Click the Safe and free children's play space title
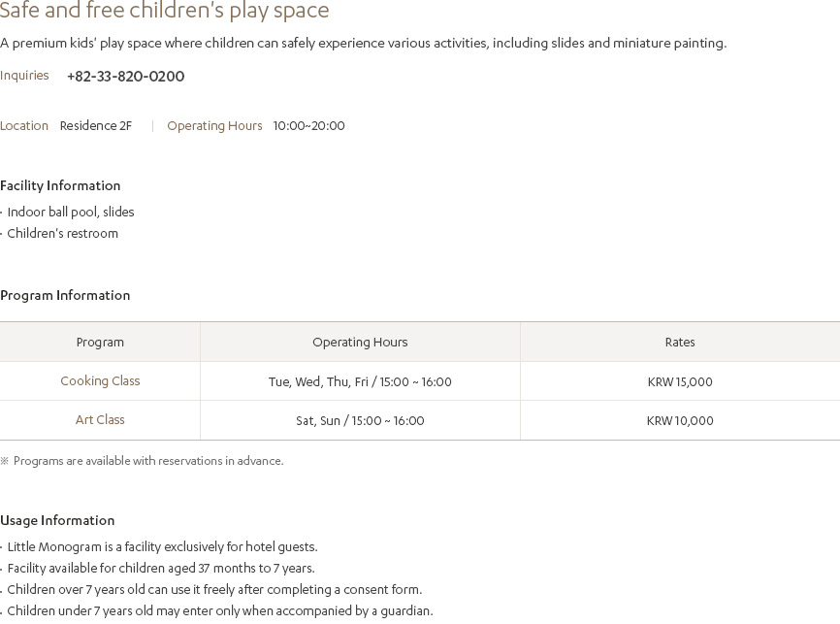 [x=165, y=10]
